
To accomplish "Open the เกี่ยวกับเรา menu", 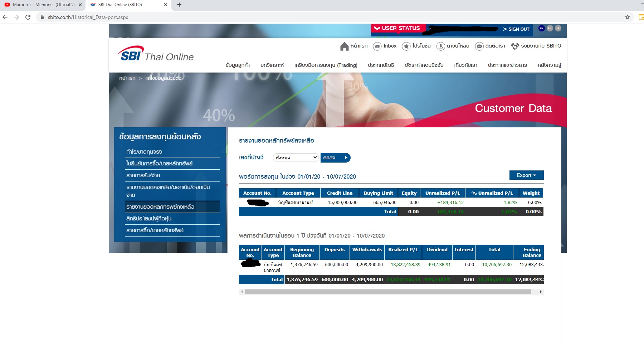I will [x=465, y=65].
